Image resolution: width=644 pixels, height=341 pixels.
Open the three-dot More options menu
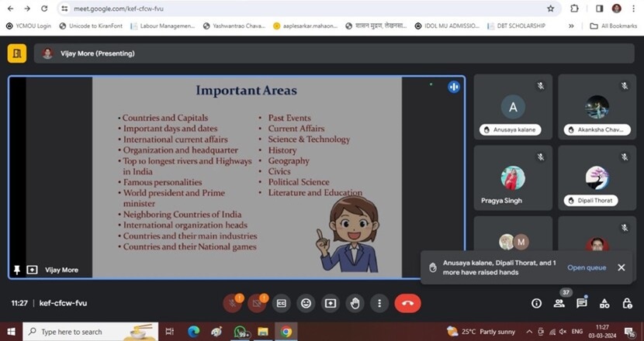click(x=379, y=303)
